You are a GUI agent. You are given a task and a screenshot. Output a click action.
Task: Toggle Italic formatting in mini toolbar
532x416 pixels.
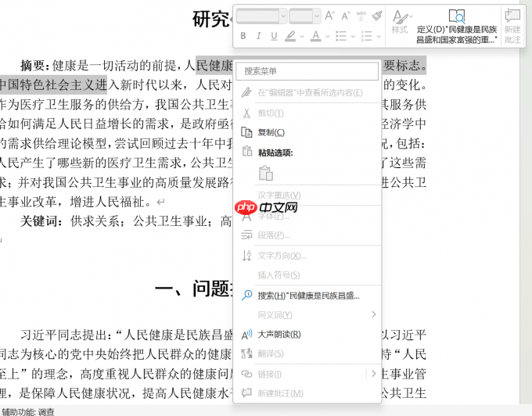pos(258,36)
